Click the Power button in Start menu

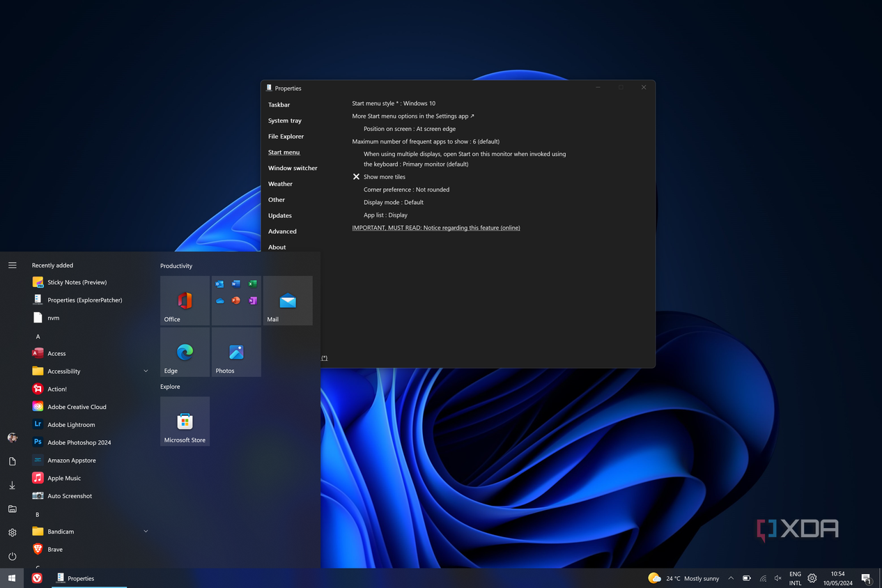(12, 557)
